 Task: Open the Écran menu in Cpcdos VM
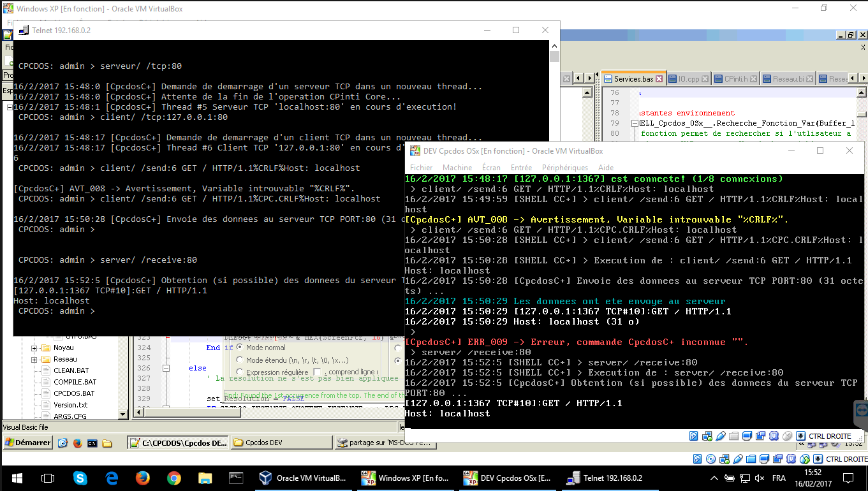tap(491, 167)
